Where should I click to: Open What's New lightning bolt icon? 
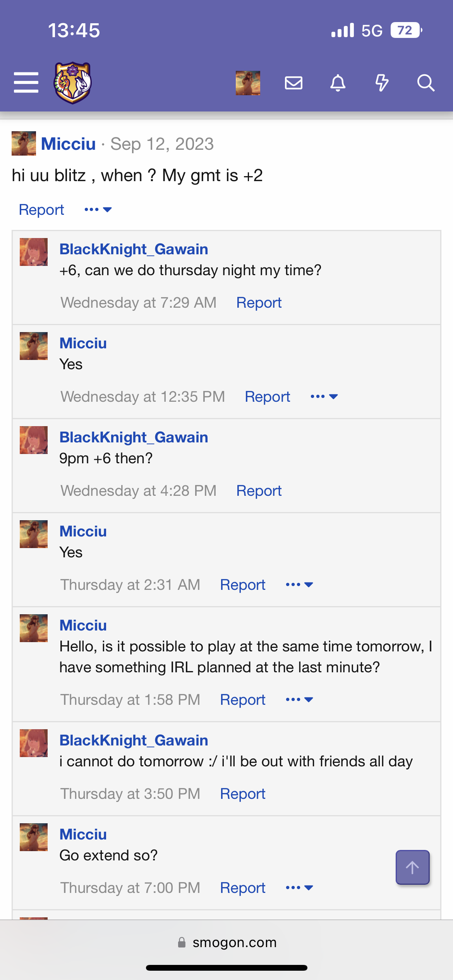[382, 83]
